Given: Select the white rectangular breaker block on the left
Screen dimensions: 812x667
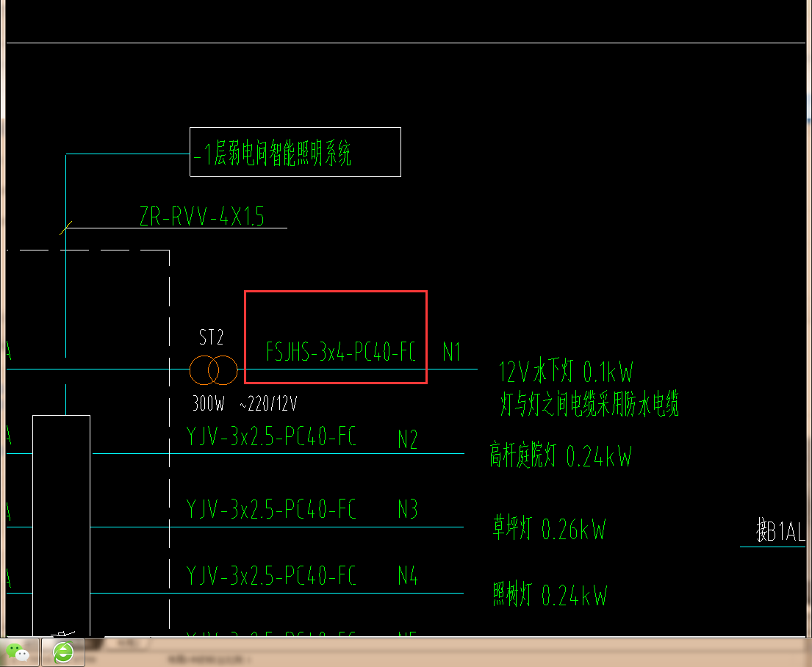Looking at the screenshot, I should [x=62, y=525].
